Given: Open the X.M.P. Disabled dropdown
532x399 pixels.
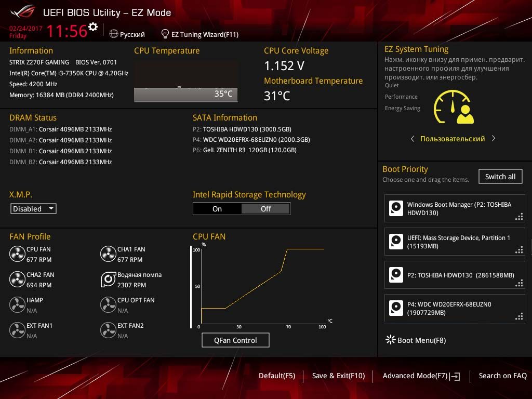Looking at the screenshot, I should 33,209.
